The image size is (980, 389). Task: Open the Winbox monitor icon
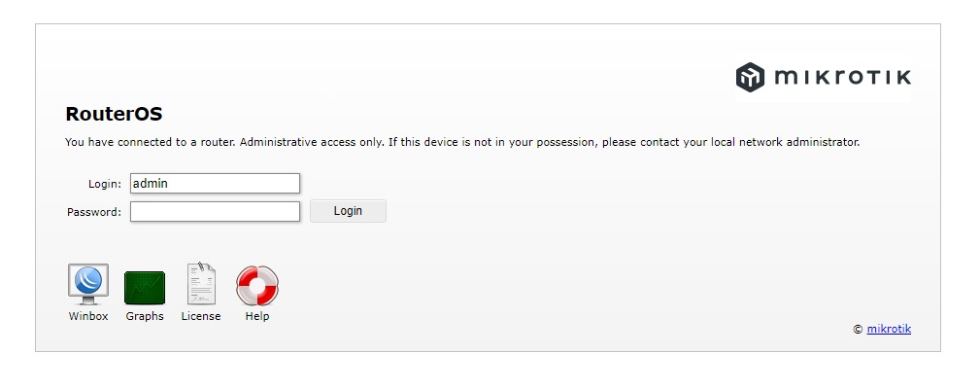tap(88, 284)
